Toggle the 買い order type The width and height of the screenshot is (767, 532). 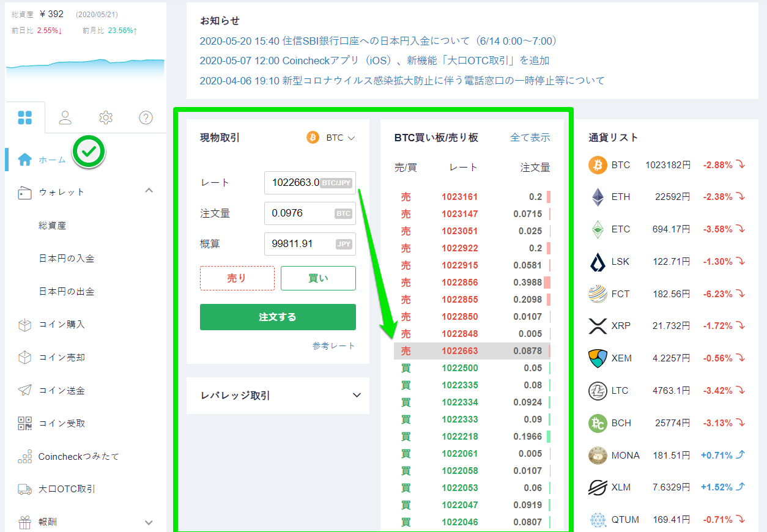[x=318, y=278]
